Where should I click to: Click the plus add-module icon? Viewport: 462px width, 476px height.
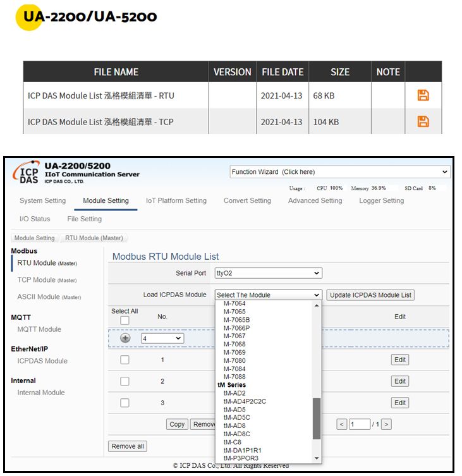(125, 338)
